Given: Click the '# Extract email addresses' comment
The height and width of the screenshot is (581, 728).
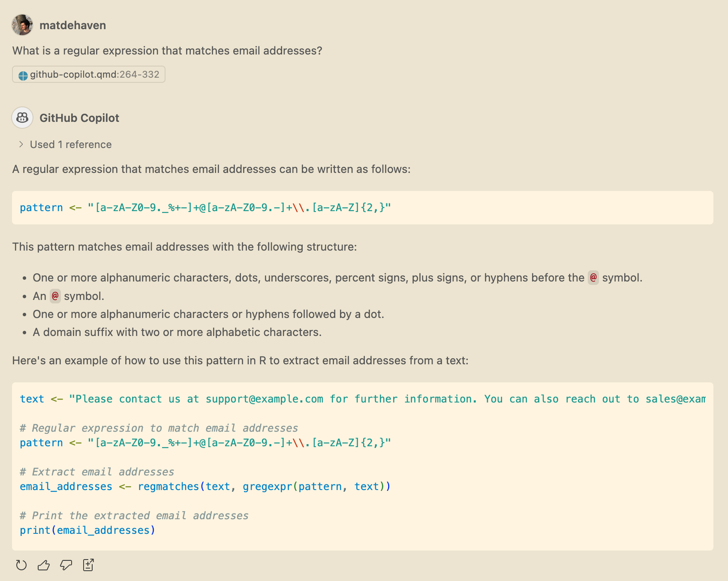Looking at the screenshot, I should click(x=97, y=472).
